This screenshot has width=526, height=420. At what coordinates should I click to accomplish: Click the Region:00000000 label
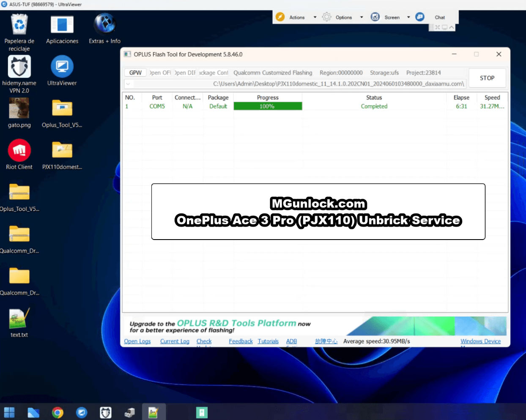click(x=341, y=73)
